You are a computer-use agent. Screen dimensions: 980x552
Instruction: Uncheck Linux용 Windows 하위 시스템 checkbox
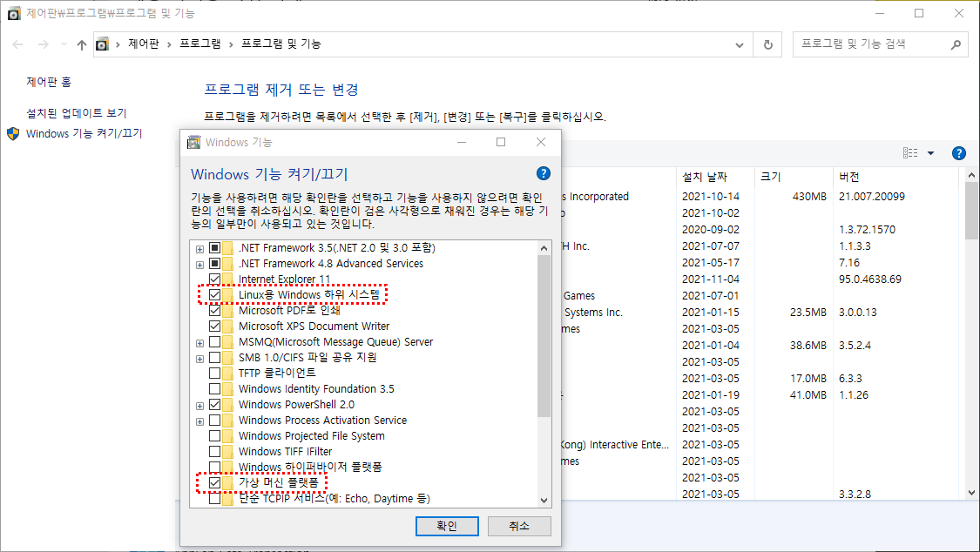(215, 295)
